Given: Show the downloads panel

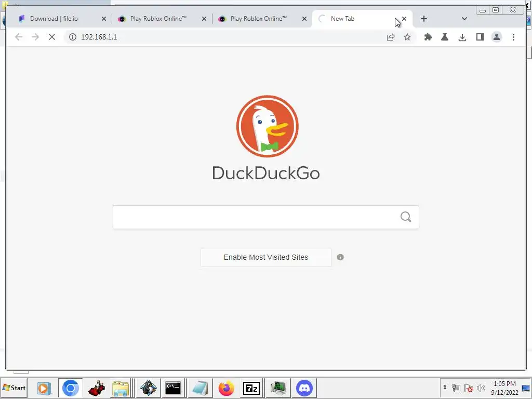Looking at the screenshot, I should click(x=462, y=37).
